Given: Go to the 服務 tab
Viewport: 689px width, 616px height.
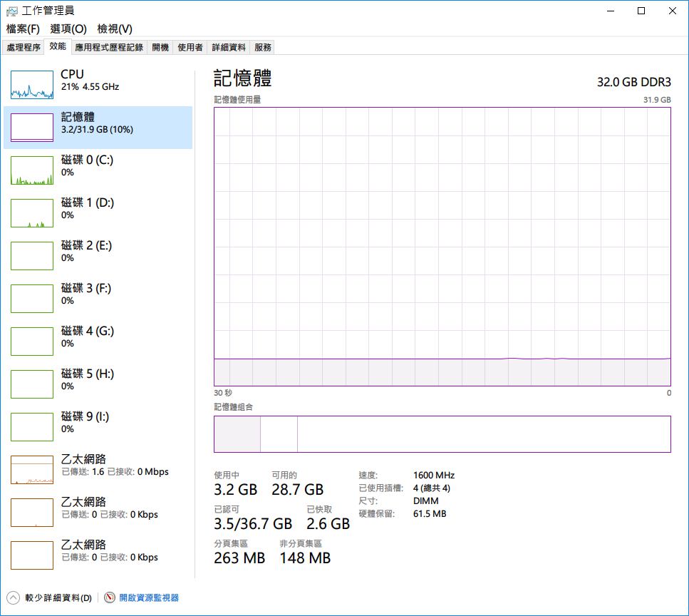Looking at the screenshot, I should (x=263, y=47).
